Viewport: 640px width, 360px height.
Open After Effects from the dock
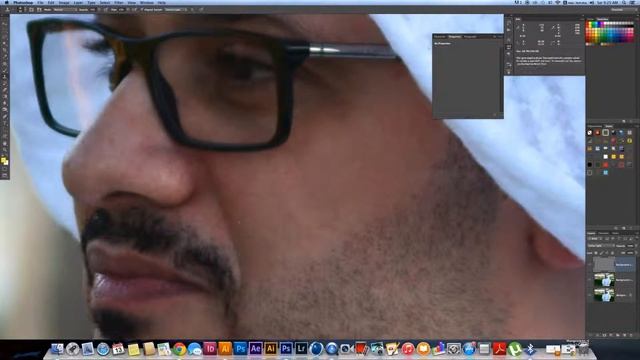[x=256, y=349]
